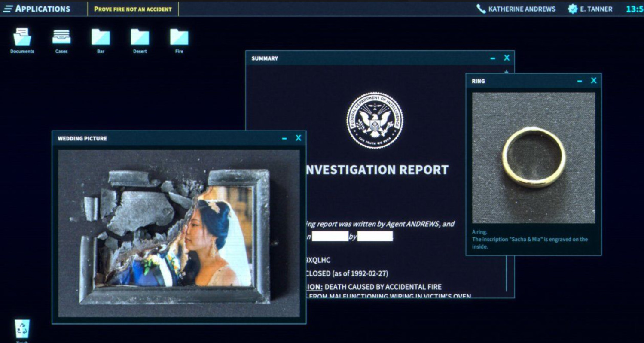644x343 pixels.
Task: Click the phone icon beside Katherine Andrews
Action: tap(481, 9)
